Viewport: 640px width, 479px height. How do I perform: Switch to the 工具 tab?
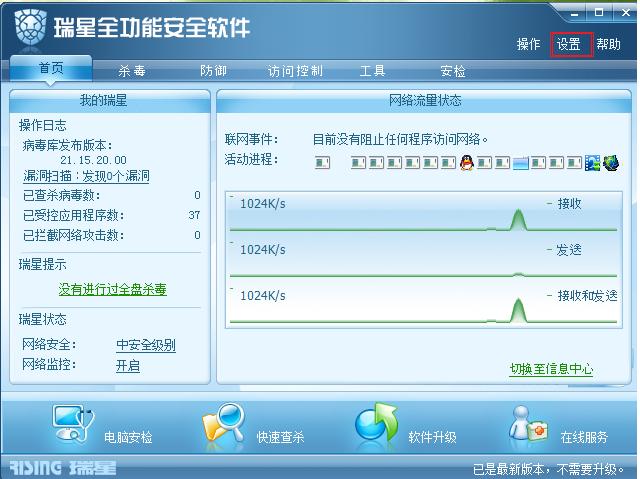pyautogui.click(x=373, y=71)
